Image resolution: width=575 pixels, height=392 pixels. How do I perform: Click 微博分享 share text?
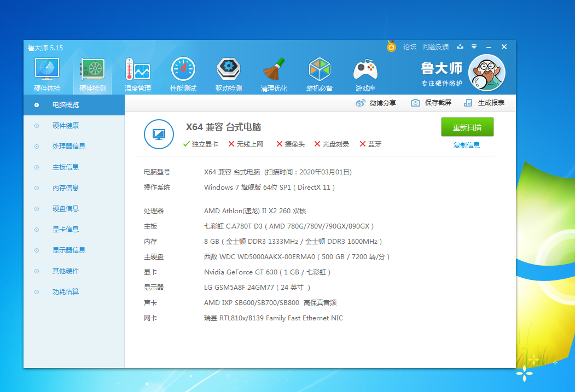coord(383,103)
